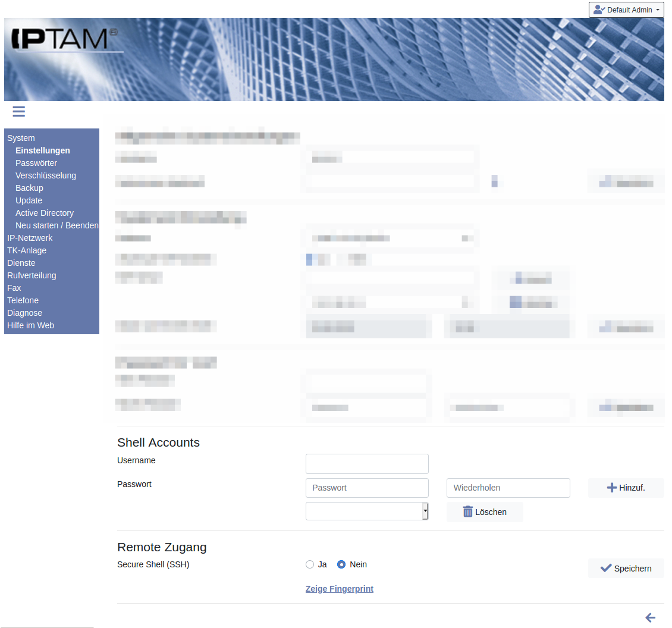Image resolution: width=672 pixels, height=628 pixels.
Task: Open the shell account selection dropdown
Action: coord(366,511)
